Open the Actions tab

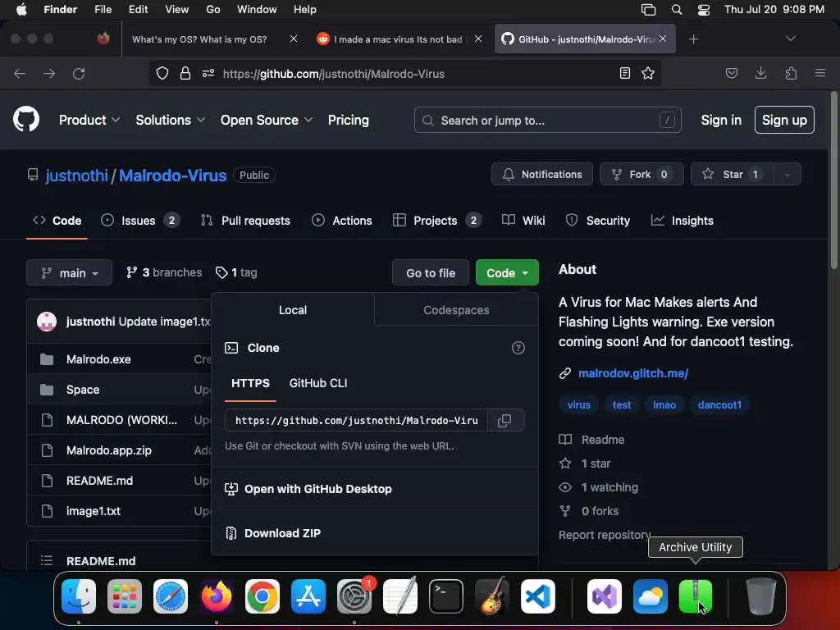[x=342, y=221]
